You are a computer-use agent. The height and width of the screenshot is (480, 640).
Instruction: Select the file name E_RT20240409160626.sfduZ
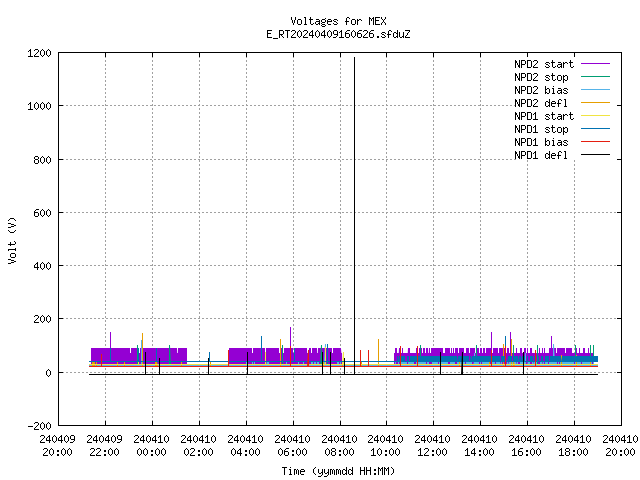click(x=338, y=34)
